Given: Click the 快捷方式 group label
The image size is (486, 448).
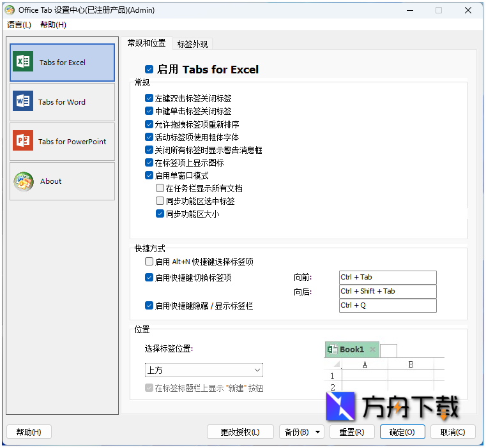Looking at the screenshot, I should coord(149,248).
